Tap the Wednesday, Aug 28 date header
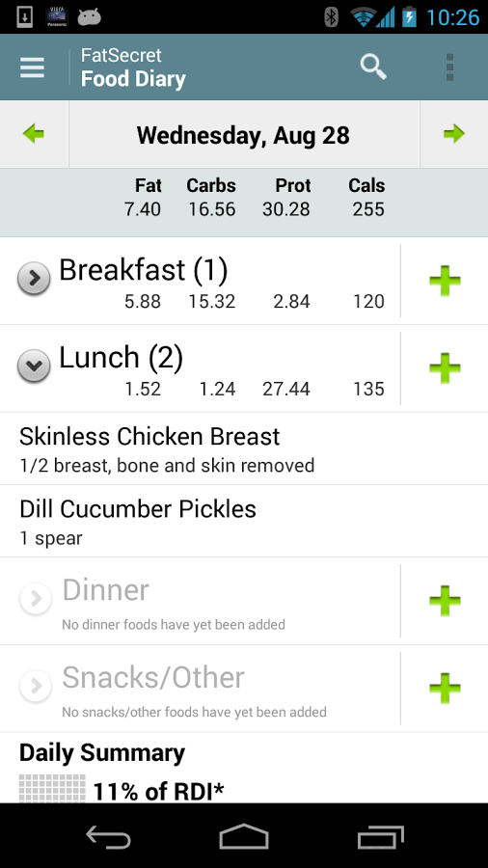The height and width of the screenshot is (868, 488). 243,134
